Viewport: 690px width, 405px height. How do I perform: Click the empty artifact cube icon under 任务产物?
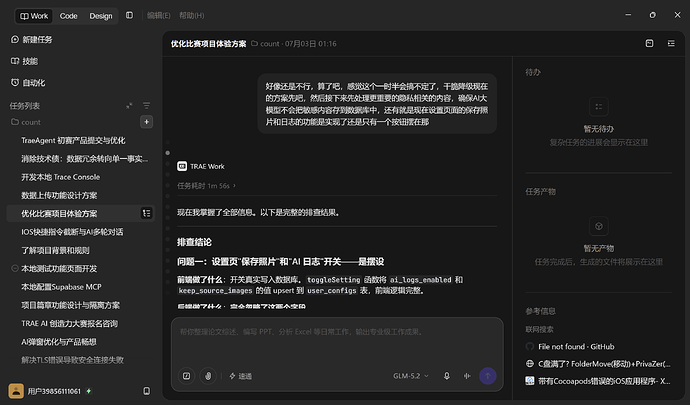click(599, 226)
